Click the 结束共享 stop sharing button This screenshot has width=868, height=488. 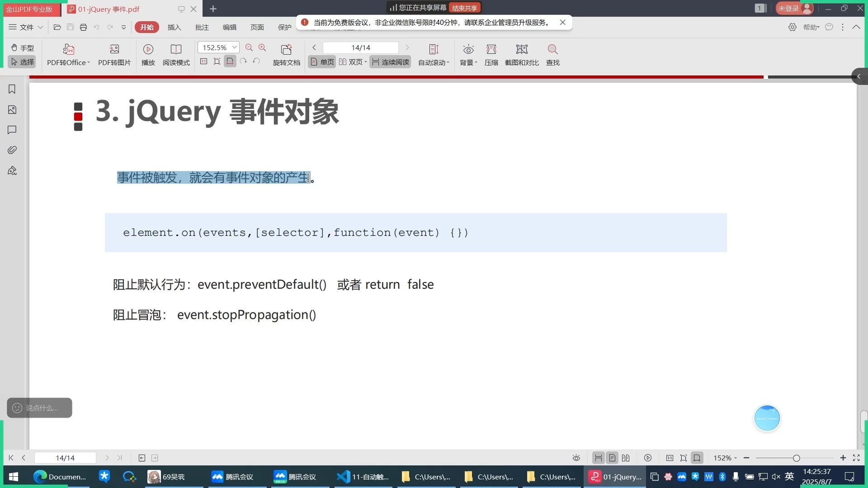point(466,7)
